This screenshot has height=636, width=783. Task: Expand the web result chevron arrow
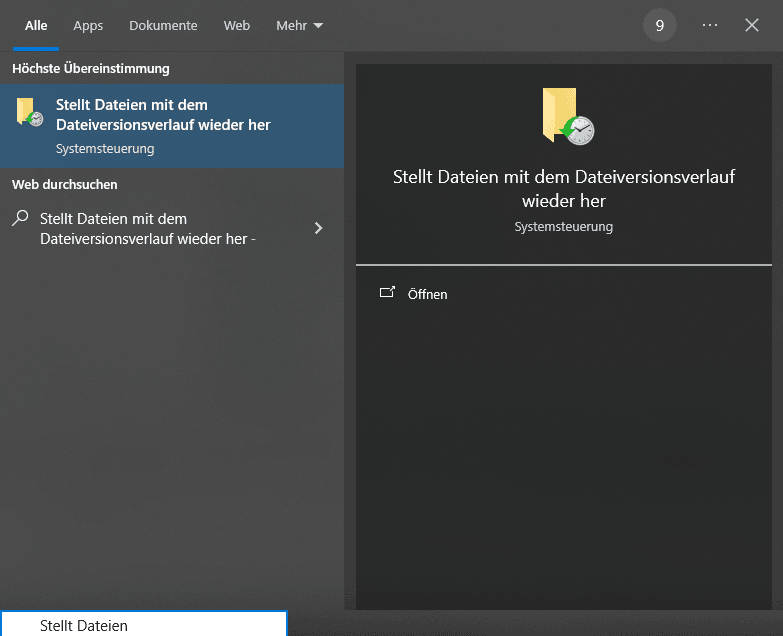click(x=318, y=228)
